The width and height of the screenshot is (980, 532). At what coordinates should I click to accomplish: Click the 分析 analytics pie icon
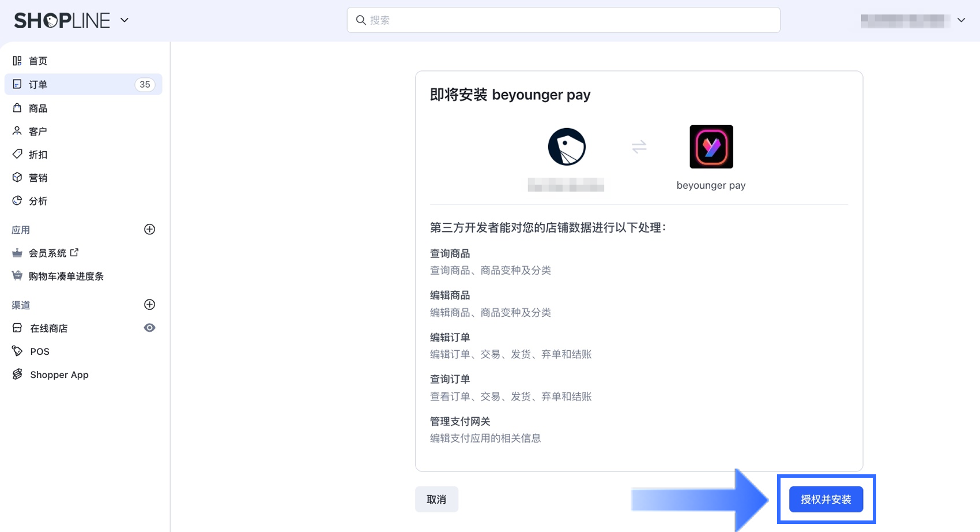[17, 200]
